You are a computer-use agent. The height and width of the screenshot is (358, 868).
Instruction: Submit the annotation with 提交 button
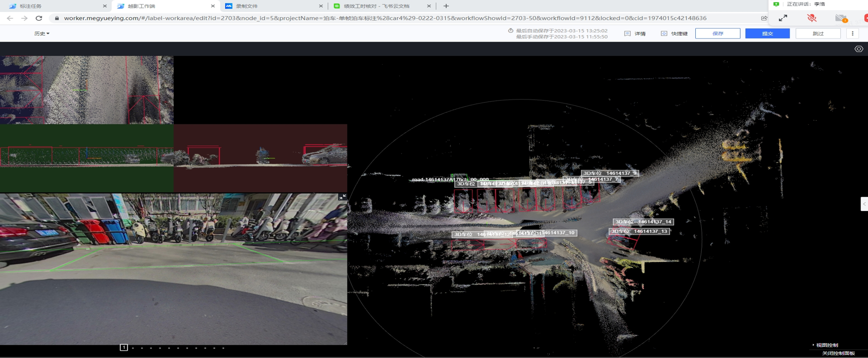[x=767, y=34]
